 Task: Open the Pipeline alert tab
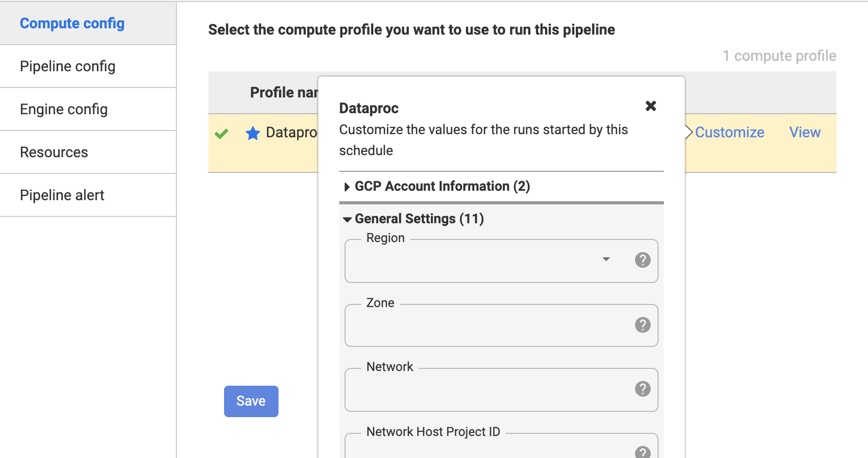point(62,195)
